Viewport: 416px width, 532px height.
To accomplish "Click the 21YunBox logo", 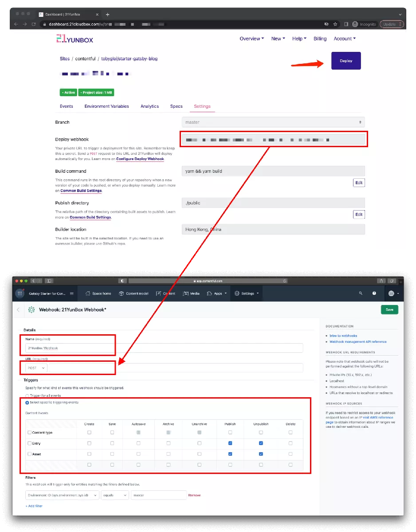I will tap(75, 39).
